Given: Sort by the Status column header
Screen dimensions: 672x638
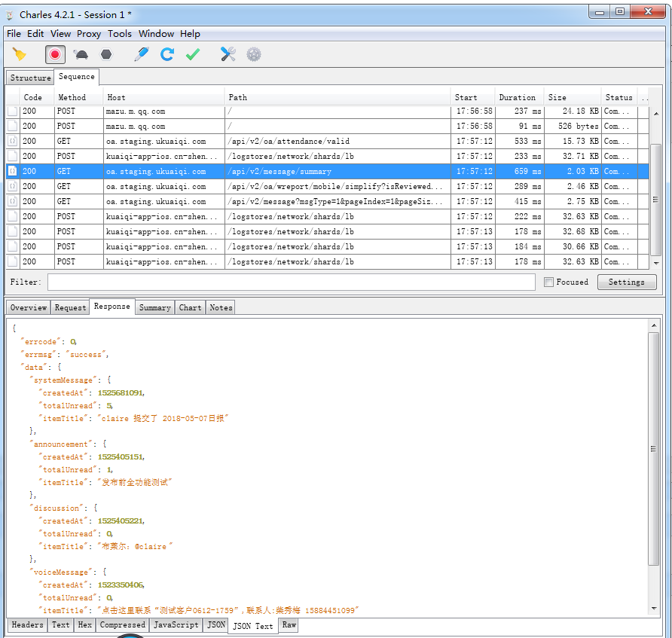Looking at the screenshot, I should tap(619, 97).
